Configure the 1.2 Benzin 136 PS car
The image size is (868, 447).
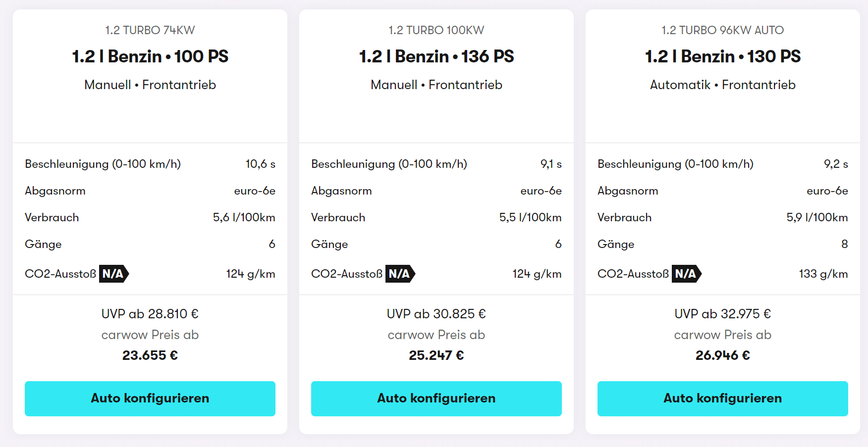click(x=436, y=398)
